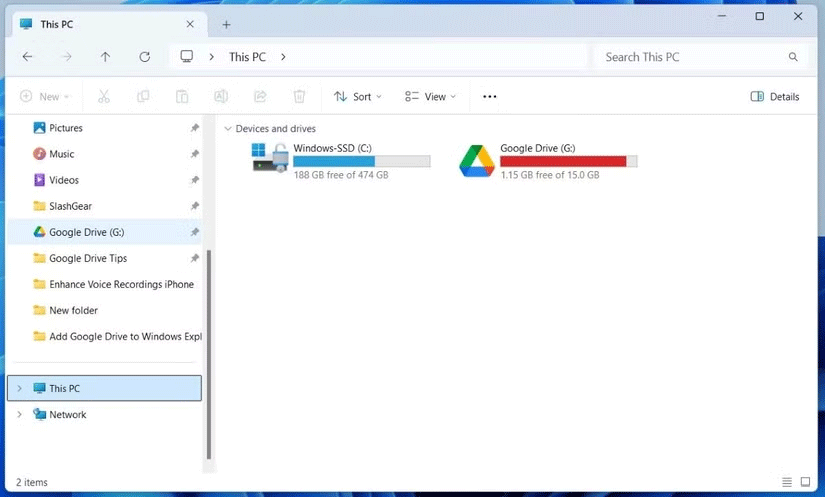Viewport: 825px width, 497px height.
Task: Click the pin icon beside Google Drive Tips
Action: click(x=195, y=258)
